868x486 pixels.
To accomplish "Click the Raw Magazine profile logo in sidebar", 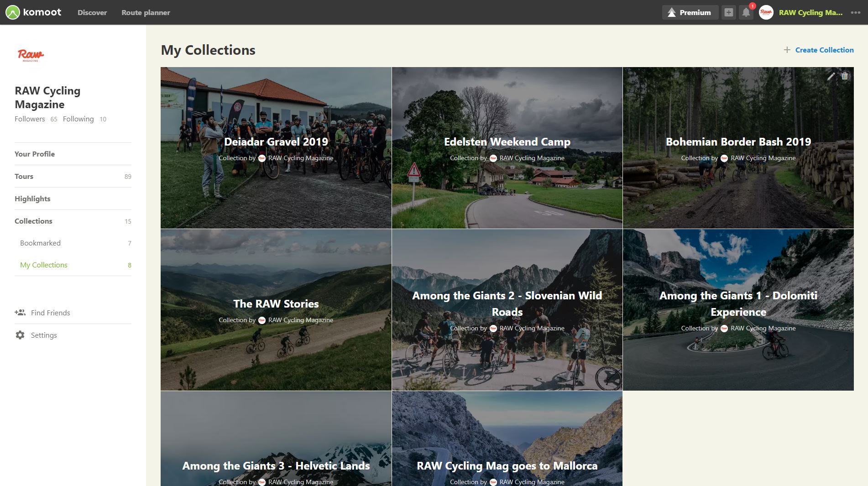I will pyautogui.click(x=31, y=55).
